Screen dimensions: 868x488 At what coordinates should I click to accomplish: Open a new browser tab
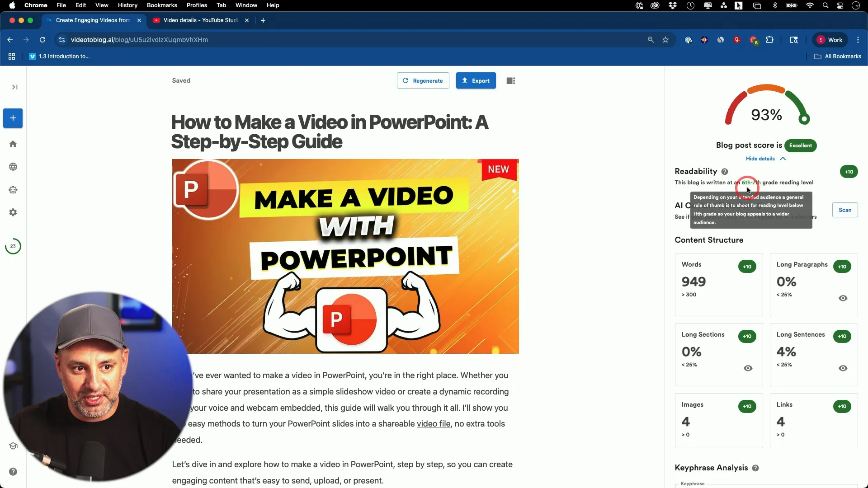point(263,20)
